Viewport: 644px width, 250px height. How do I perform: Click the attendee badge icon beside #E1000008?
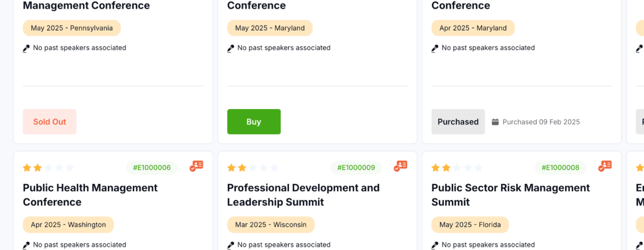(605, 166)
